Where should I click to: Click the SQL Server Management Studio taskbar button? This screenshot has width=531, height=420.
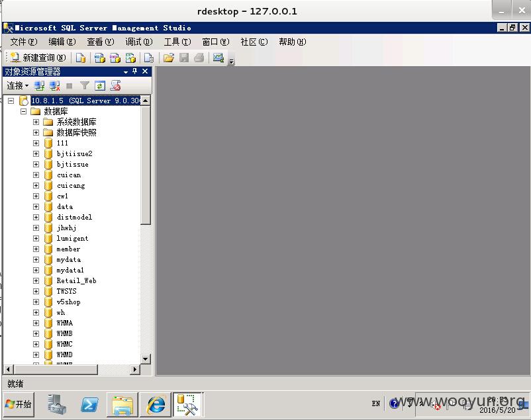(187, 404)
